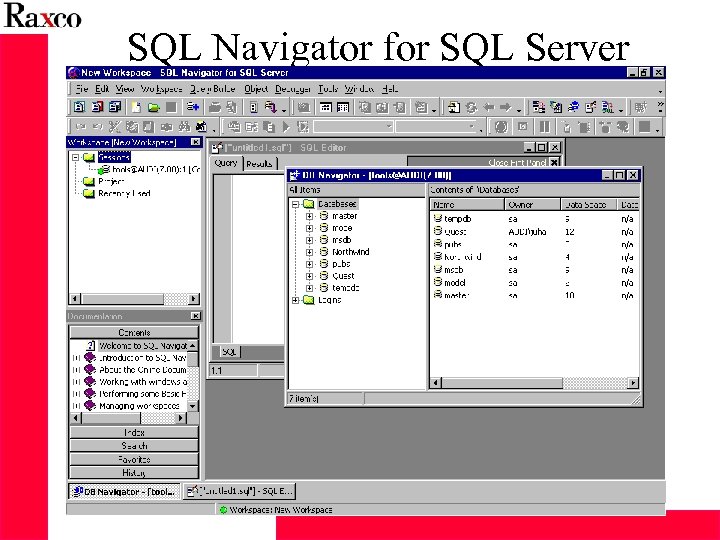This screenshot has width=720, height=540.
Task: Open the Tools menu
Action: point(328,89)
